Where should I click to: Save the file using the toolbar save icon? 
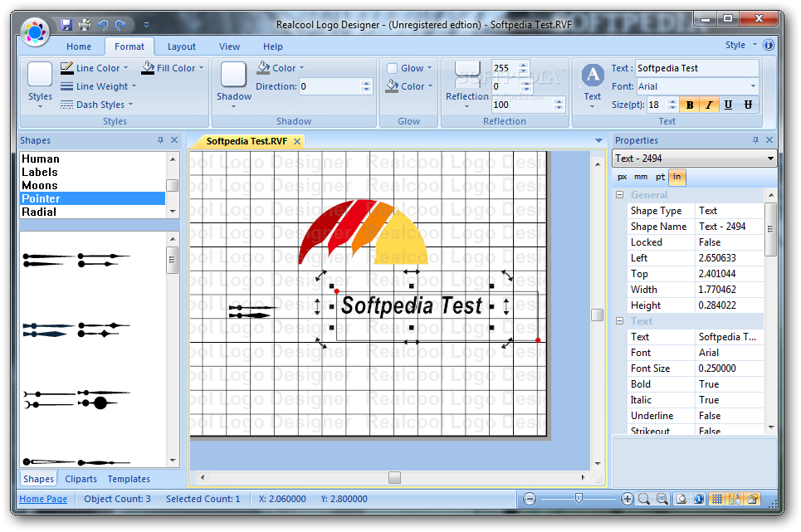(66, 25)
